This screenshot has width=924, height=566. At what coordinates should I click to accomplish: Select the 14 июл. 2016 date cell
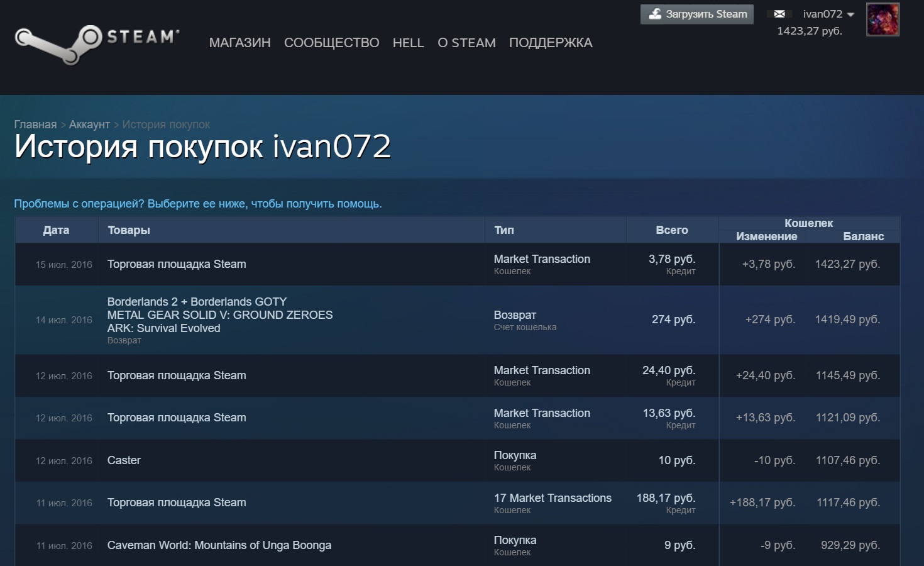(x=64, y=320)
